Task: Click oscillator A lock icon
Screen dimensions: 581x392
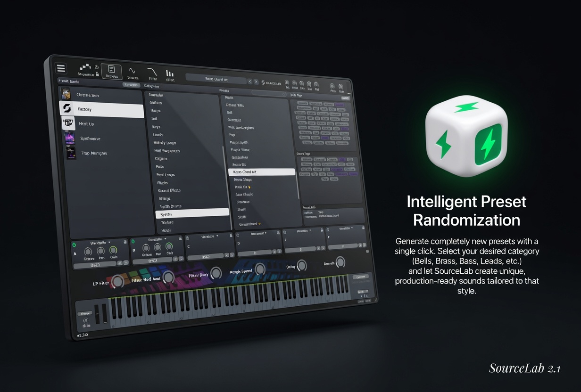Action: coord(124,242)
